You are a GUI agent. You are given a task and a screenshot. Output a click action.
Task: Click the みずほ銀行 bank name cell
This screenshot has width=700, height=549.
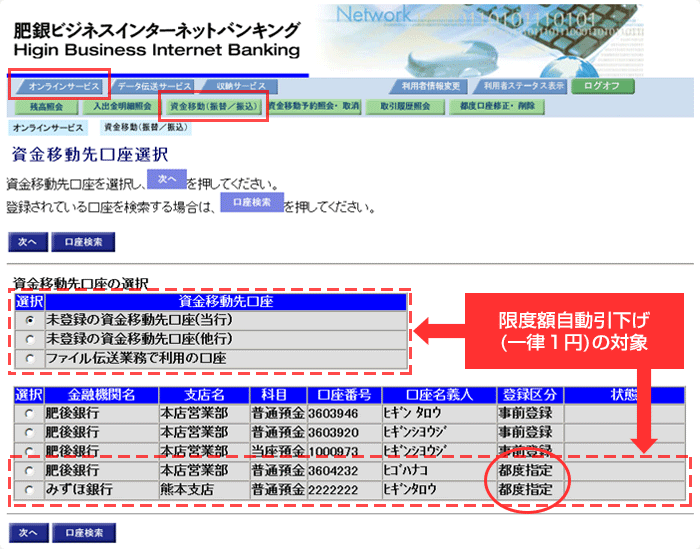pos(101,490)
